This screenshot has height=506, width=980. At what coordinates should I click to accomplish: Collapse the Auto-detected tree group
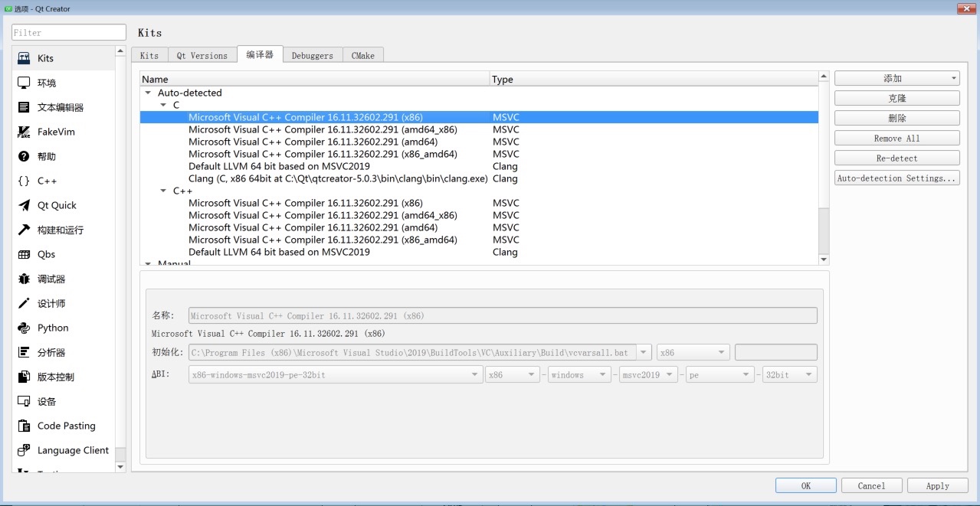click(x=148, y=93)
